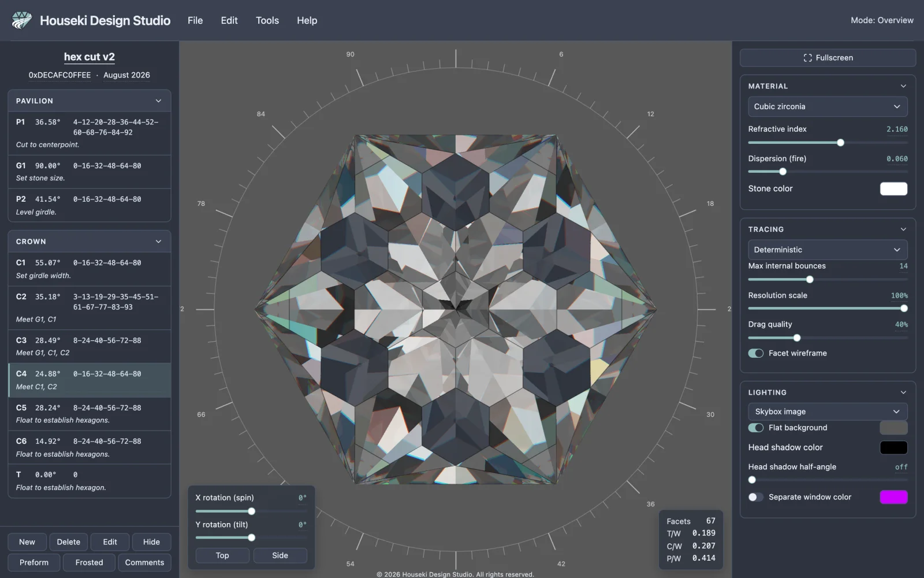The image size is (924, 578).
Task: Toggle Flat background switch
Action: (756, 428)
